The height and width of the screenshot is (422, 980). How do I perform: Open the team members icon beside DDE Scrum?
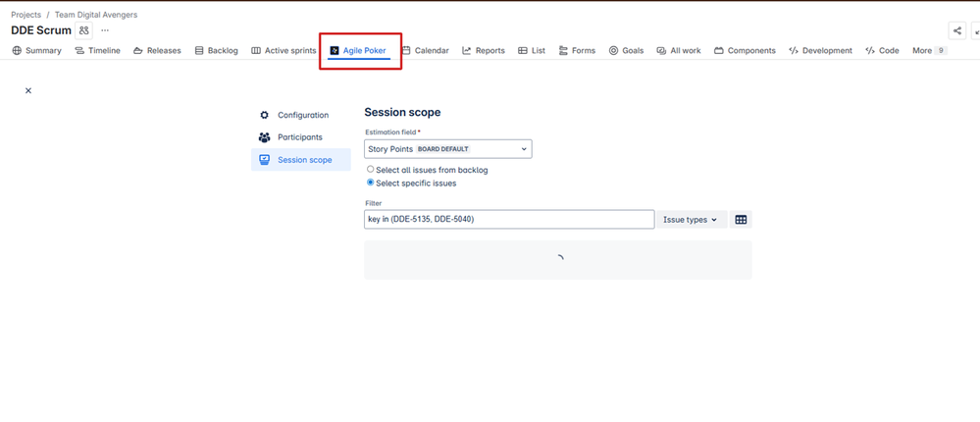[83, 30]
